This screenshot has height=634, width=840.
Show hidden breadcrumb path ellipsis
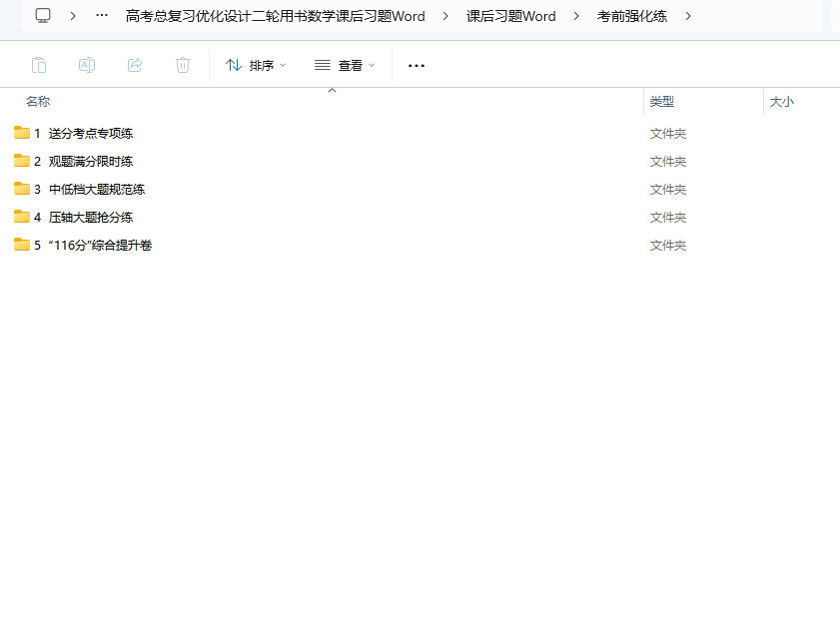pyautogui.click(x=102, y=16)
